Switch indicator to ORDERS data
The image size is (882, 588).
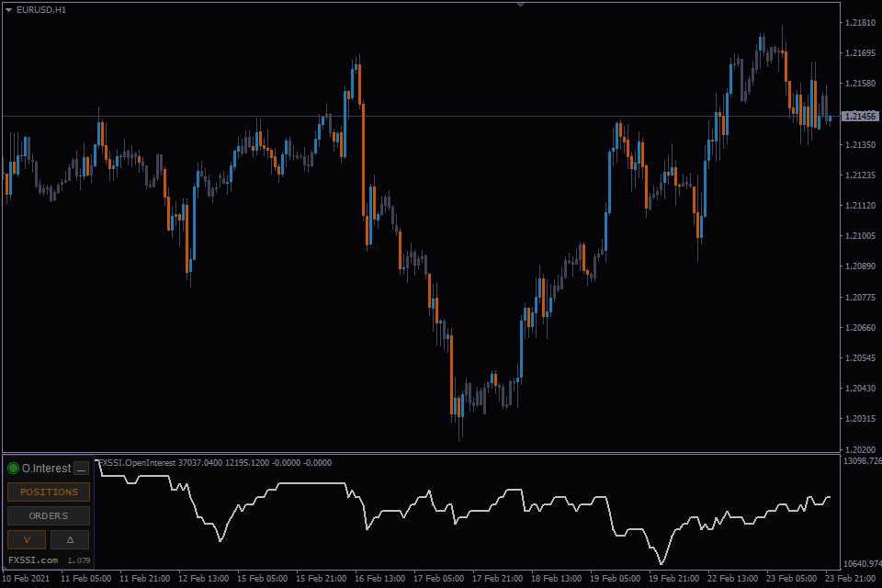tap(49, 515)
